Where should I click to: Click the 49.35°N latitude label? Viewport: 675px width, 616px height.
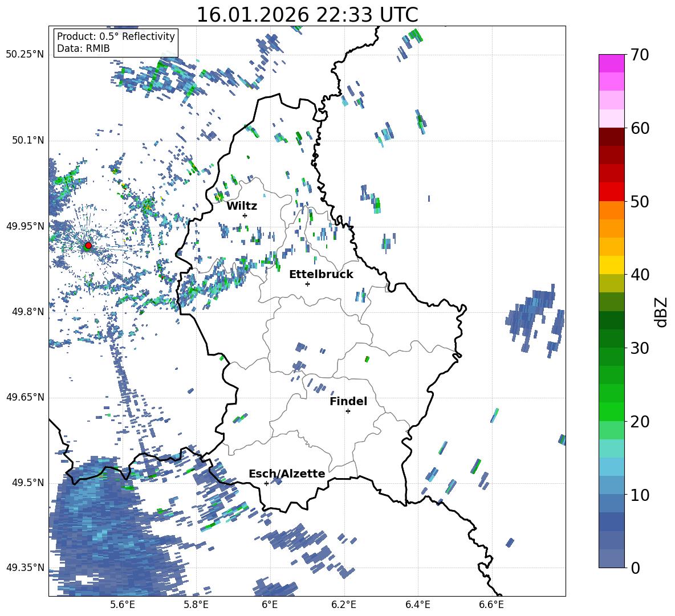tap(25, 568)
